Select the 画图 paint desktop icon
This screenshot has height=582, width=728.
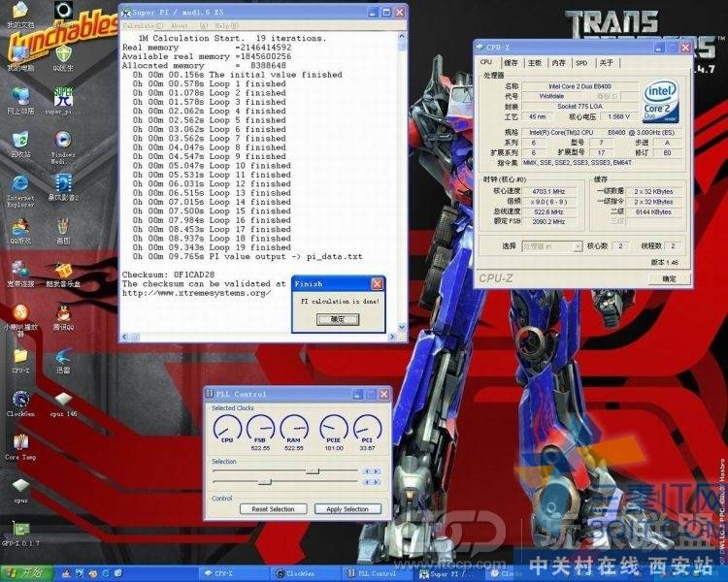63,231
